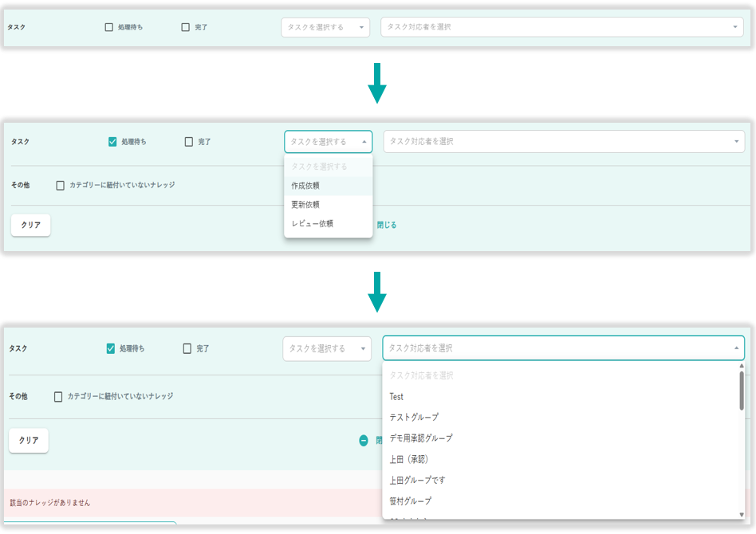Select 更新依頼 from the task menu

306,205
